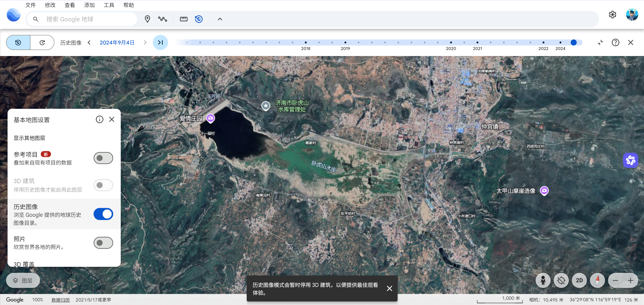Click the date 2024年9月4日
Screen dimensions: 644x305
coord(117,43)
